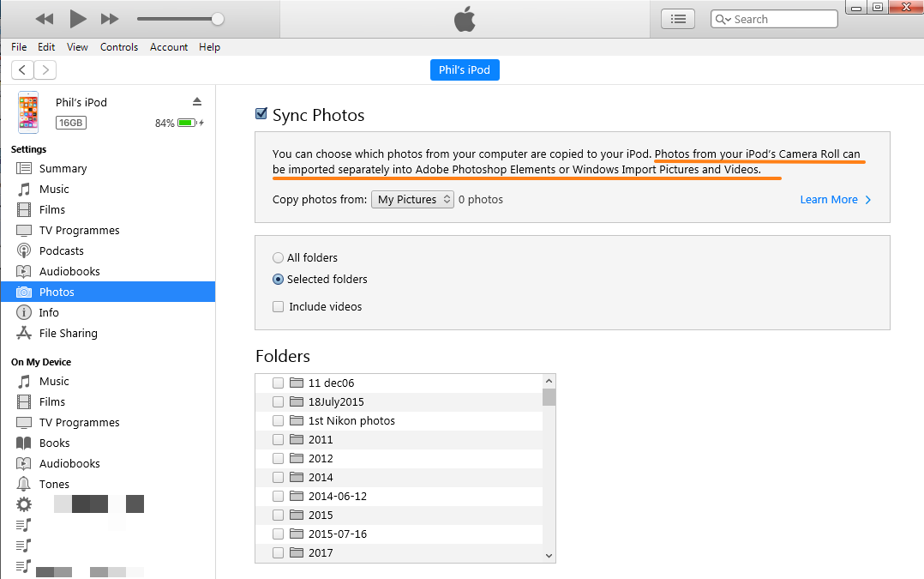Screen dimensions: 924x579
Task: Open Tones on My Device
Action: click(x=54, y=484)
